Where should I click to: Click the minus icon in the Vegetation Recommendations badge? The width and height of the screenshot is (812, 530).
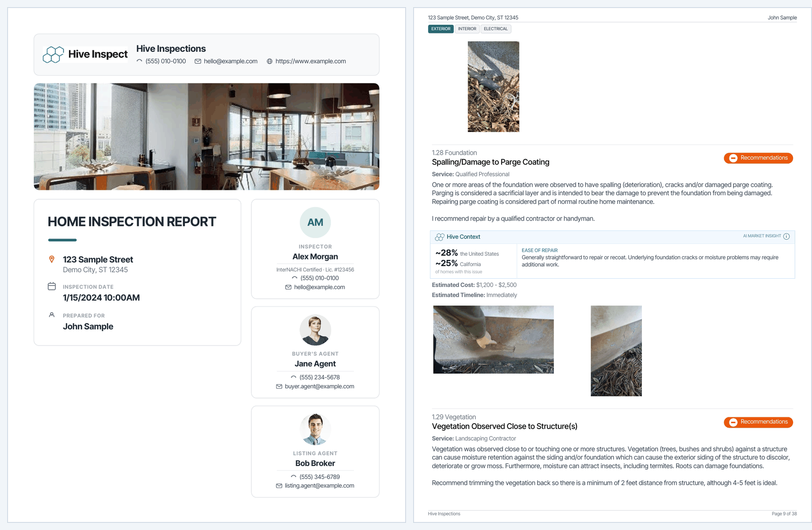click(x=734, y=423)
